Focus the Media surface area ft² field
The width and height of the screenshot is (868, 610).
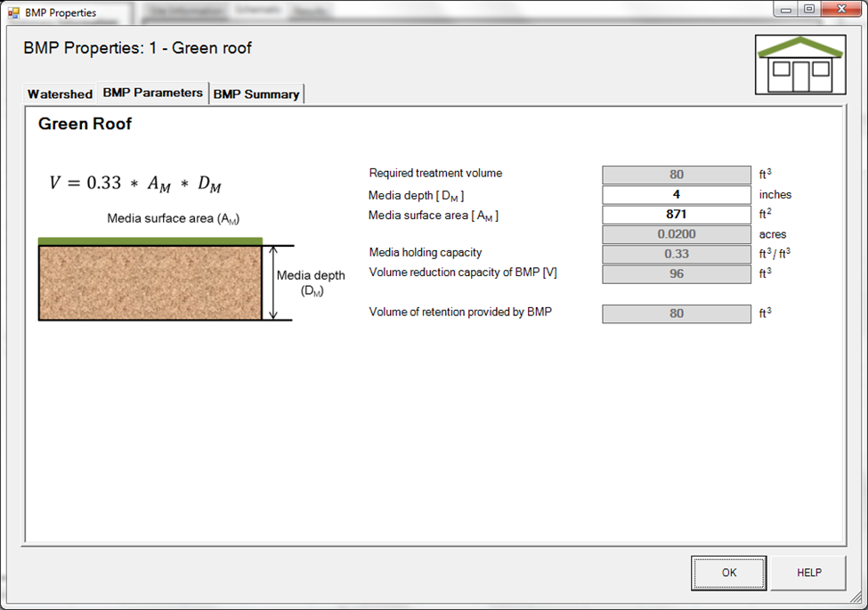click(676, 215)
